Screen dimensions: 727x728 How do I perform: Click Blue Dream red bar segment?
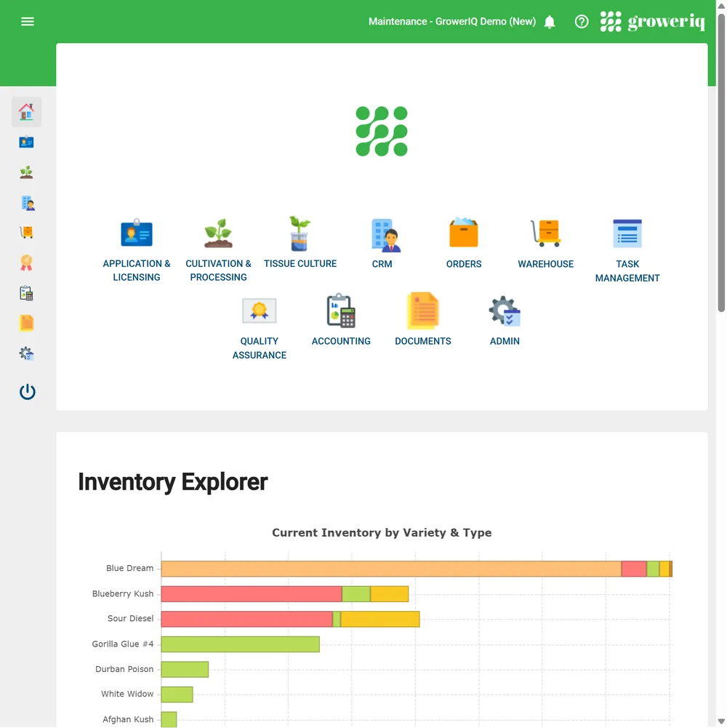tap(634, 569)
